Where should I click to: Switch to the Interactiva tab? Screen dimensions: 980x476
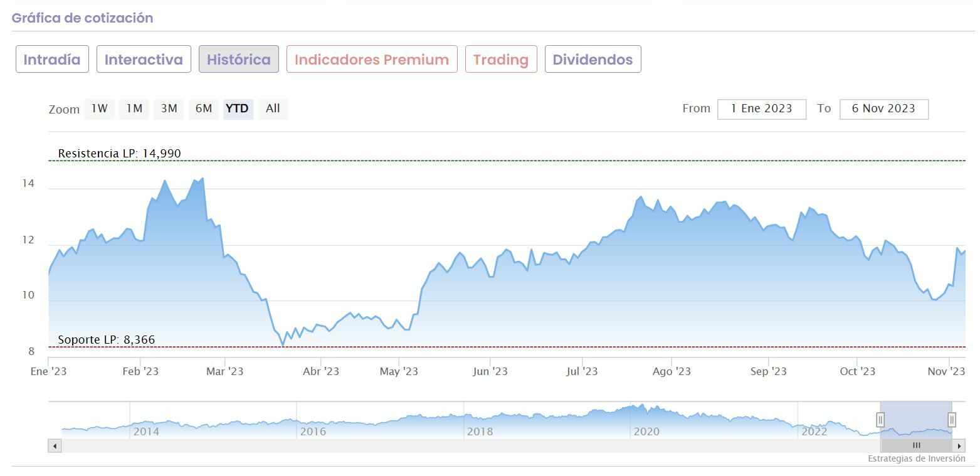[x=144, y=60]
